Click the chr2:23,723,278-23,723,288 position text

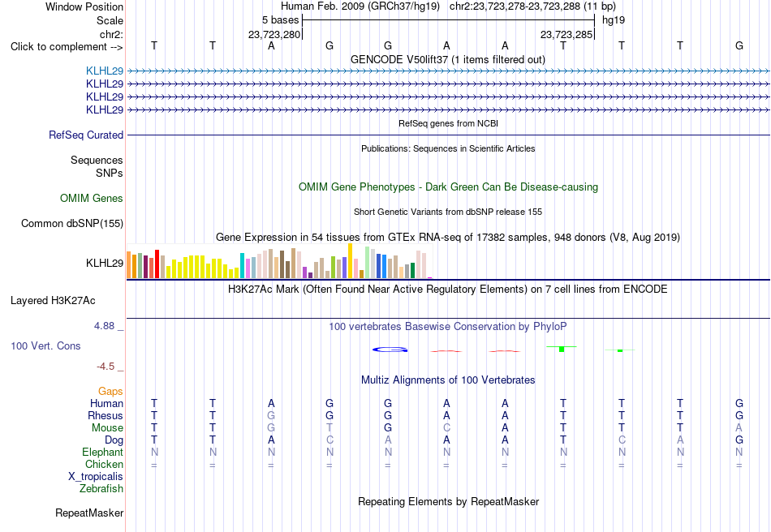[x=532, y=6]
